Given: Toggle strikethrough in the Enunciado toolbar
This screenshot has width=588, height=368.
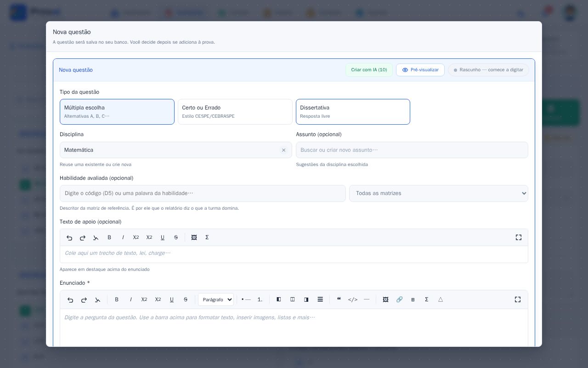Looking at the screenshot, I should pos(186,299).
